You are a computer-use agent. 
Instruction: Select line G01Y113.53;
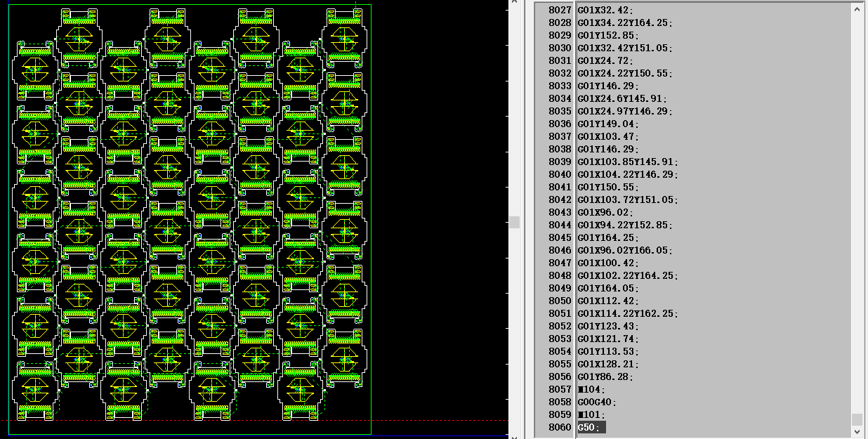(607, 352)
